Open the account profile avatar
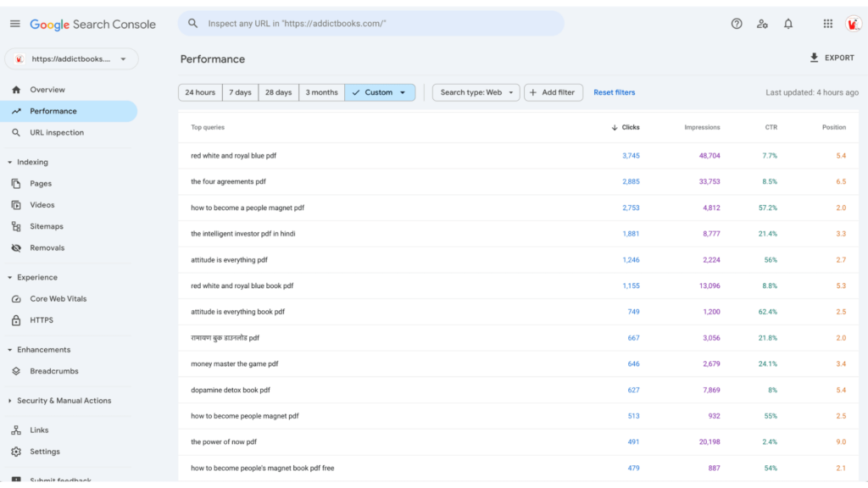This screenshot has width=868, height=488. pyautogui.click(x=853, y=24)
